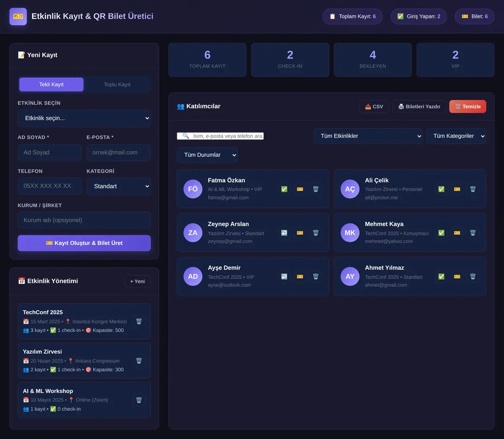Toggle Mehmet Kaya's check-in status
Image resolution: width=504 pixels, height=439 pixels.
(x=441, y=233)
